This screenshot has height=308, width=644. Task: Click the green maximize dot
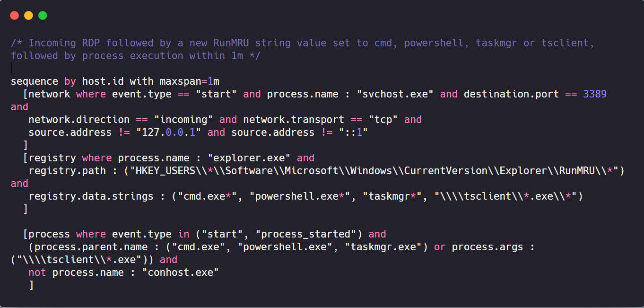tap(43, 16)
